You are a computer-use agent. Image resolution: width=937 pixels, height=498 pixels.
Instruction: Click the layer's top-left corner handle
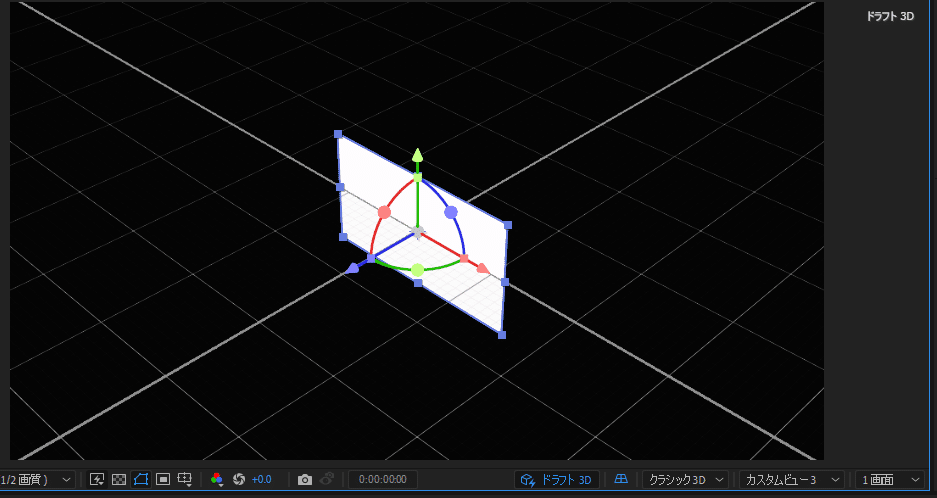[x=338, y=135]
